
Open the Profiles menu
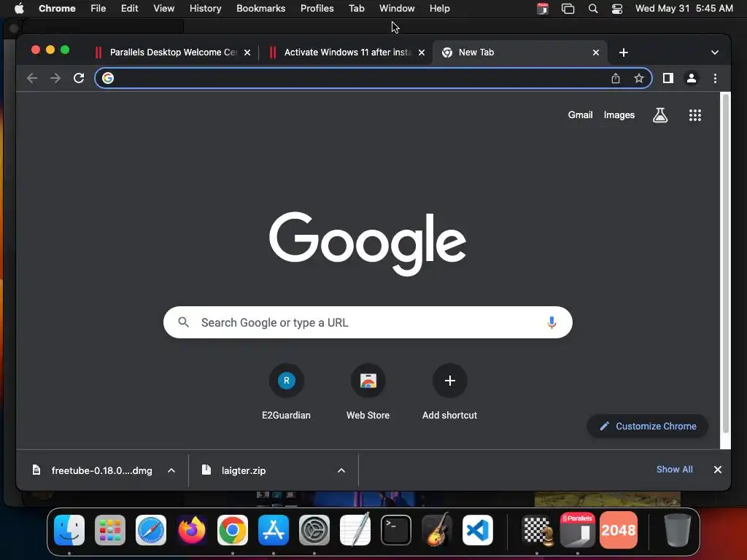(317, 8)
